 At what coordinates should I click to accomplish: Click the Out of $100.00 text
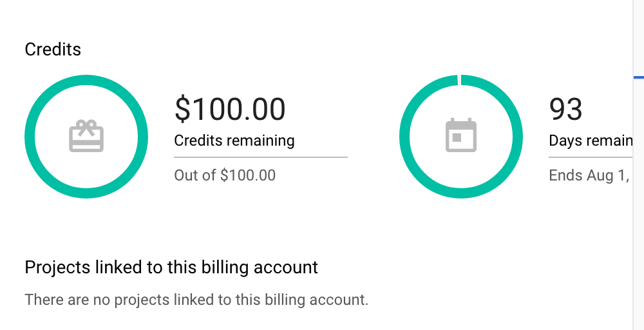[225, 175]
